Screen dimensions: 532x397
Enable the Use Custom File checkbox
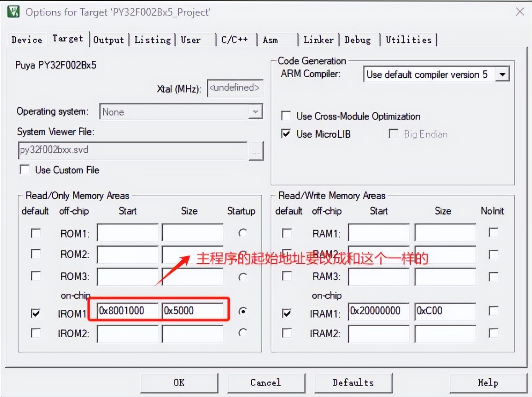[x=25, y=169]
